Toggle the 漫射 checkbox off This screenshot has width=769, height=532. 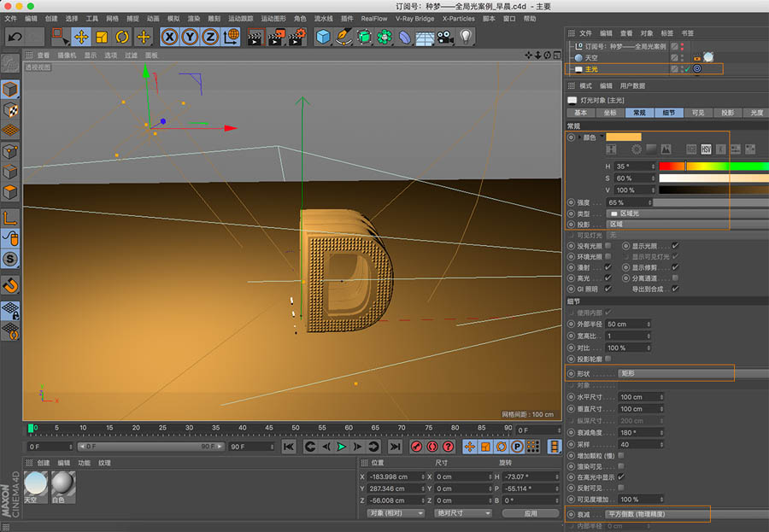click(606, 266)
